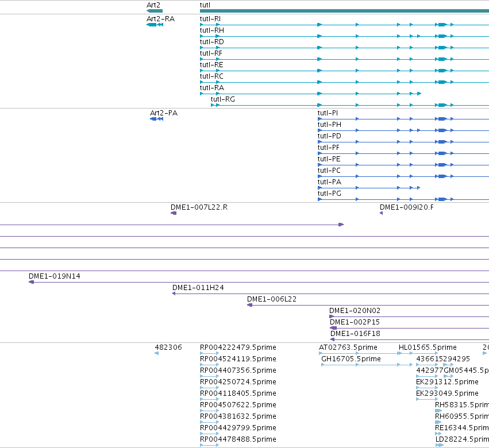Click the RP004118405.5prime EST label
Viewport: 489px width, 448px height.
(238, 393)
